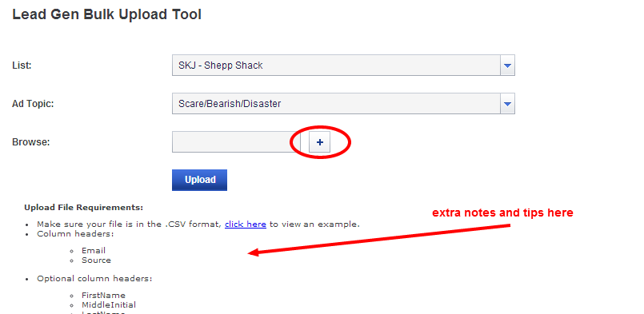Image resolution: width=644 pixels, height=314 pixels.
Task: Open the 'click here' CSV example link
Action: click(x=246, y=225)
